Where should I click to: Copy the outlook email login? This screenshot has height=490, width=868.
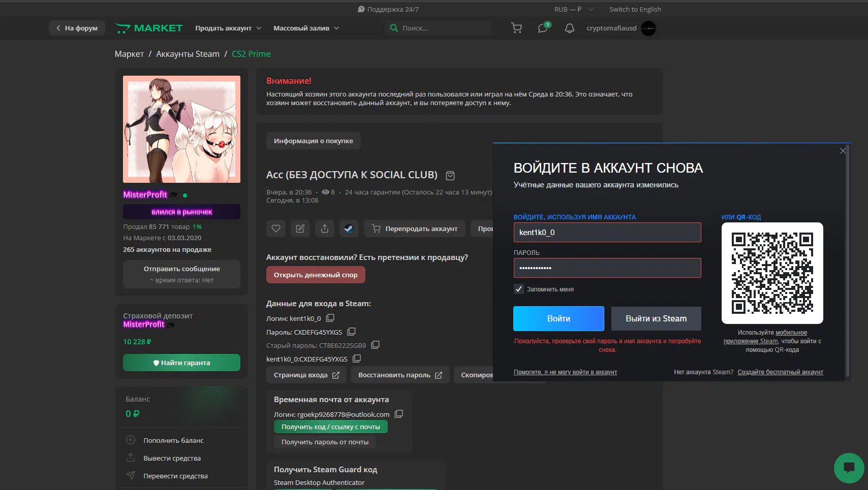(x=399, y=414)
